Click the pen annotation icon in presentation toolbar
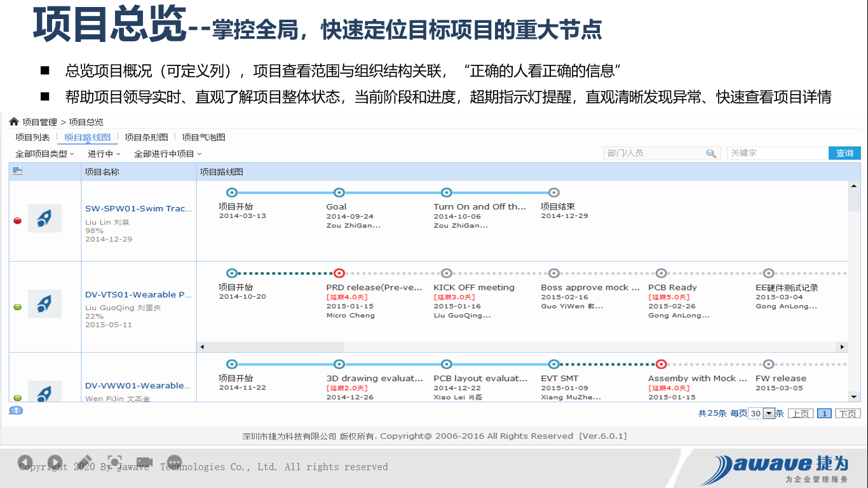The height and width of the screenshot is (488, 868). 83,463
